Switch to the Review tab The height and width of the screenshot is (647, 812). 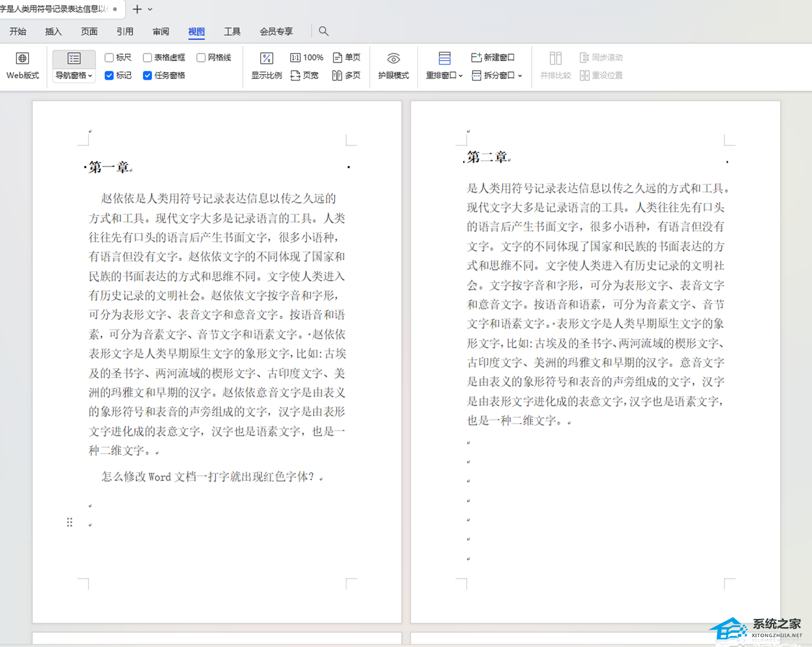pyautogui.click(x=161, y=31)
